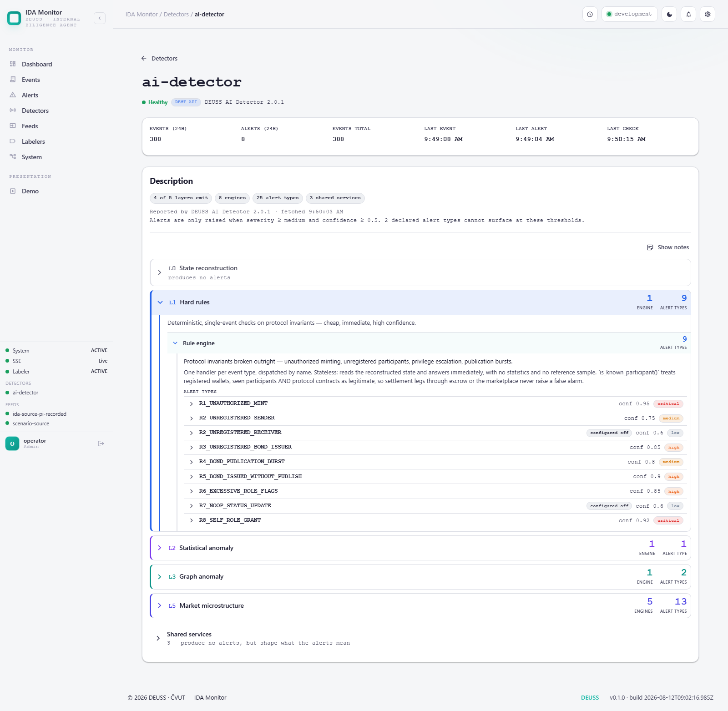Expand the R3_UNREGISTERED_BOND_ISSUER alert type
728x711 pixels.
435,447
